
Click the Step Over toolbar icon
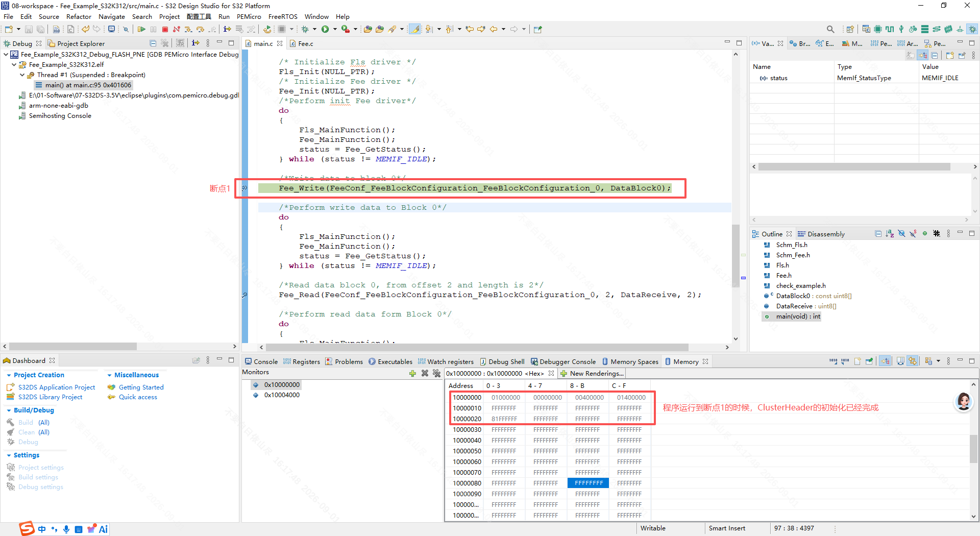click(200, 29)
